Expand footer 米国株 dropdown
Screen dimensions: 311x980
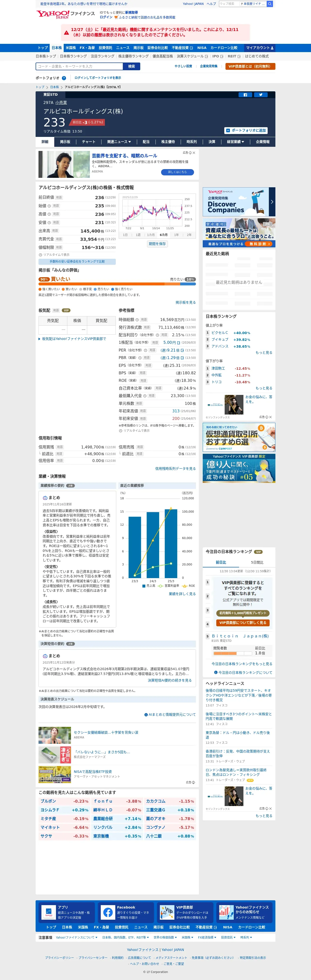(187, 937)
